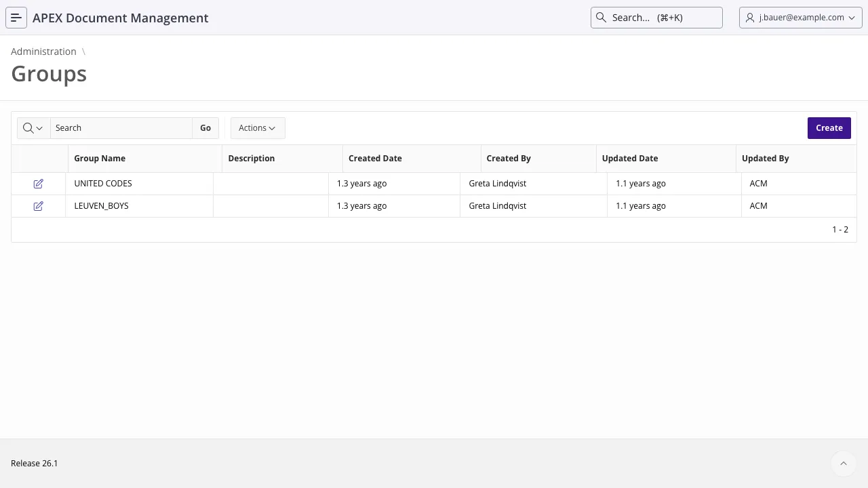The width and height of the screenshot is (868, 488).
Task: Create a new group
Action: click(829, 128)
